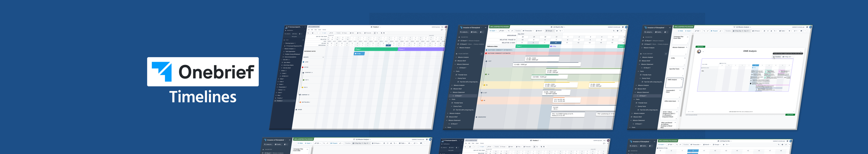This screenshot has width=868, height=154.
Task: Open COA Dev Brief item
Action: point(287,68)
